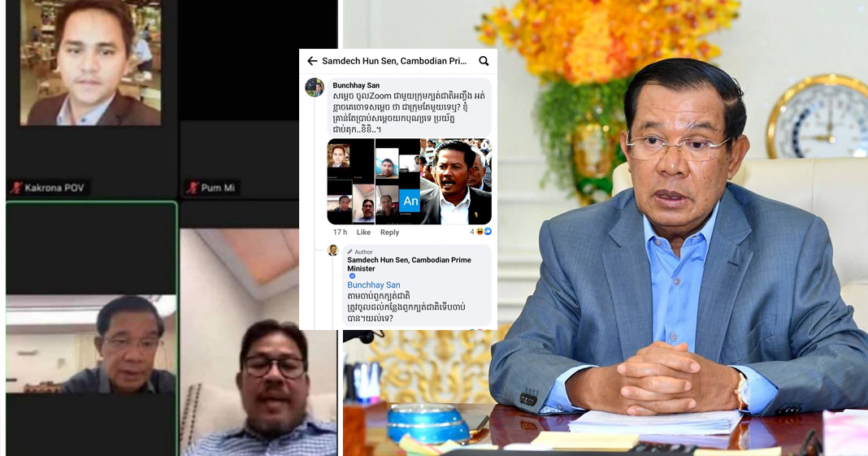The height and width of the screenshot is (456, 868).
Task: Reply to Bunchhay San's comment
Action: tap(389, 232)
